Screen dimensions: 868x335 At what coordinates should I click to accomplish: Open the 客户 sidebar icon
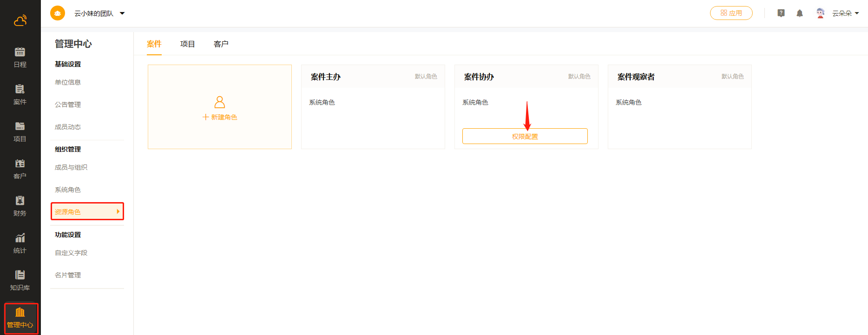coord(20,169)
